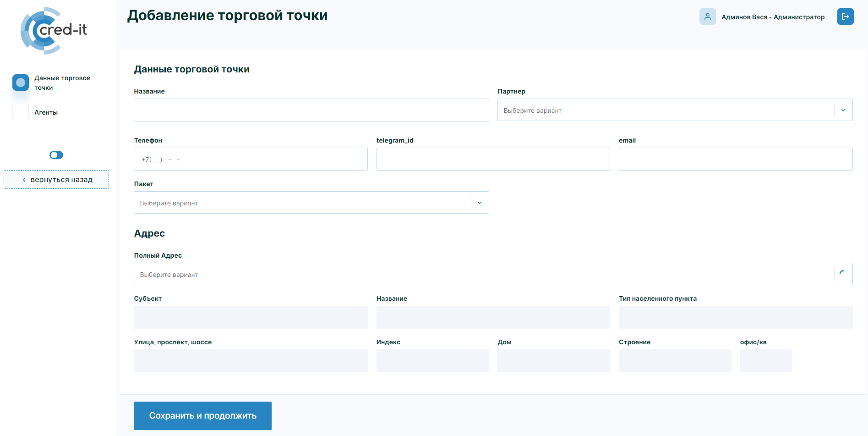Expand the Партнер dropdown arrow
This screenshot has width=868, height=436.
pos(843,110)
